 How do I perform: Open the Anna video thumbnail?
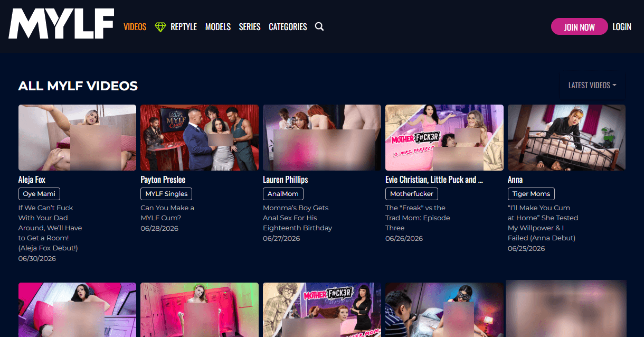tap(566, 137)
